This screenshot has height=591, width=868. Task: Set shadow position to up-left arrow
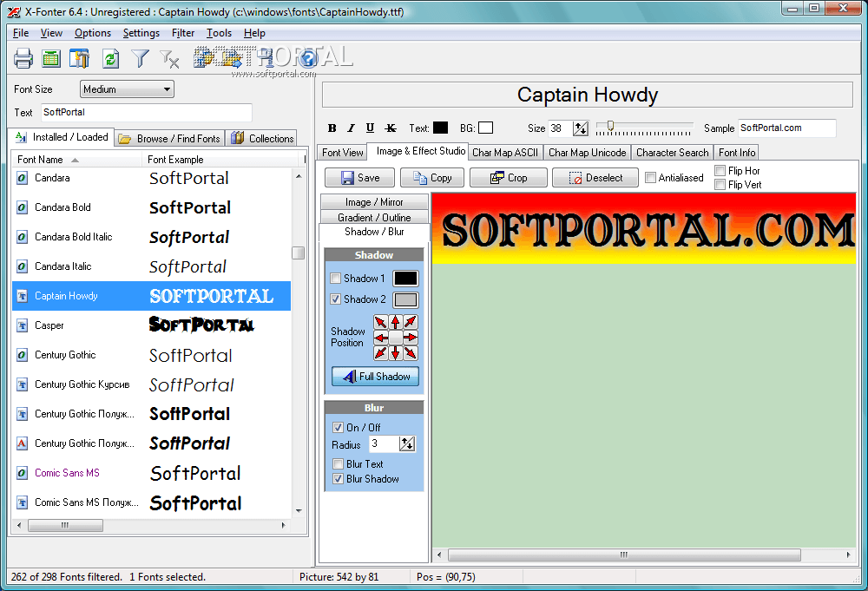381,322
